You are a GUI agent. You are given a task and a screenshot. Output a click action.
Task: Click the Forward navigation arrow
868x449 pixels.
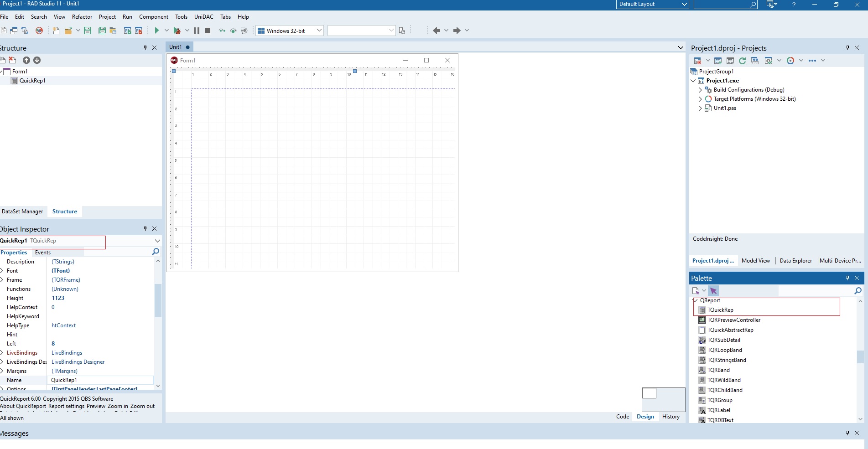pos(457,31)
